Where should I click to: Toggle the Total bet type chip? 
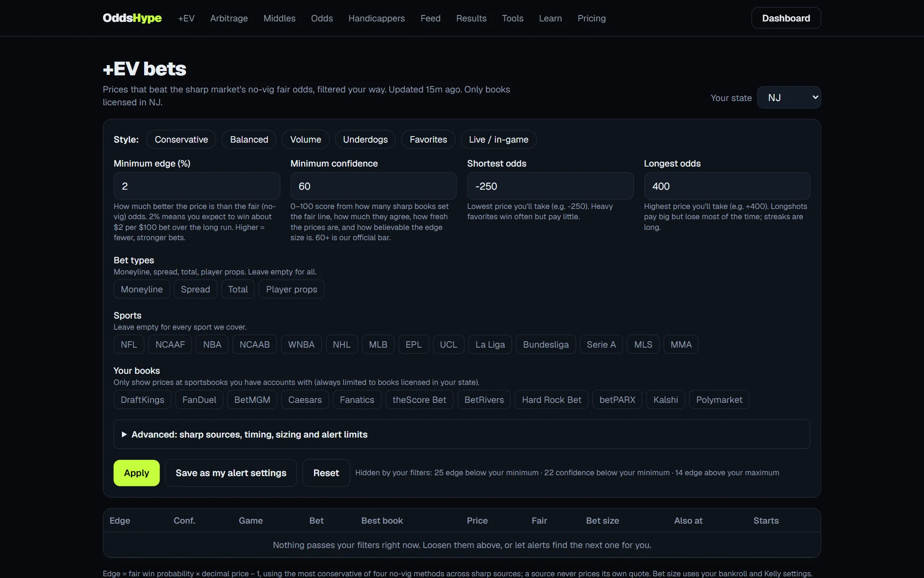238,289
